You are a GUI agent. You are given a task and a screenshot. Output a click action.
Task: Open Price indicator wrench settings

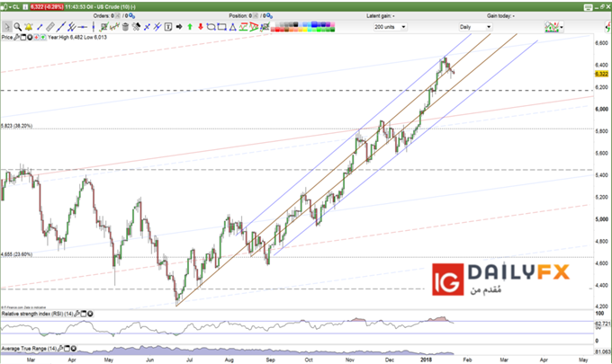point(16,38)
